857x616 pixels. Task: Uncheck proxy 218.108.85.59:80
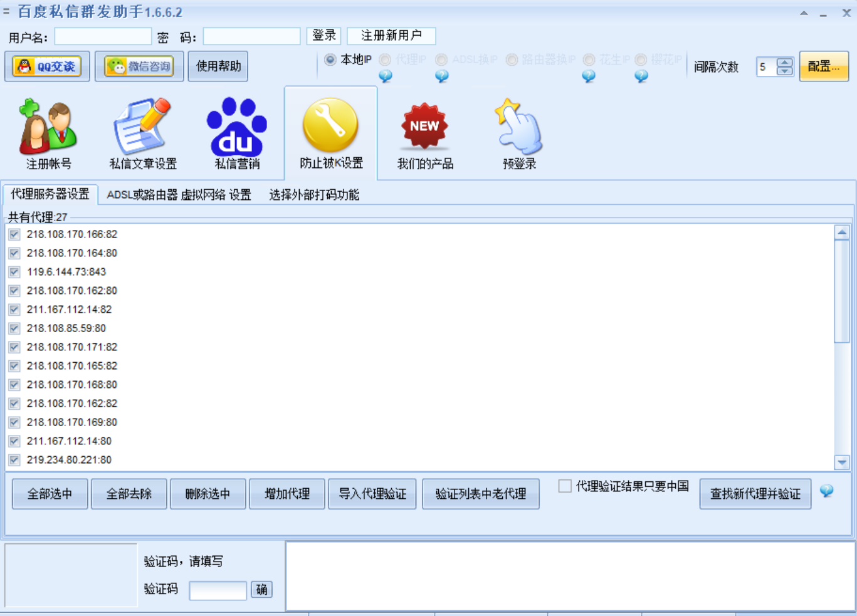[x=14, y=328]
